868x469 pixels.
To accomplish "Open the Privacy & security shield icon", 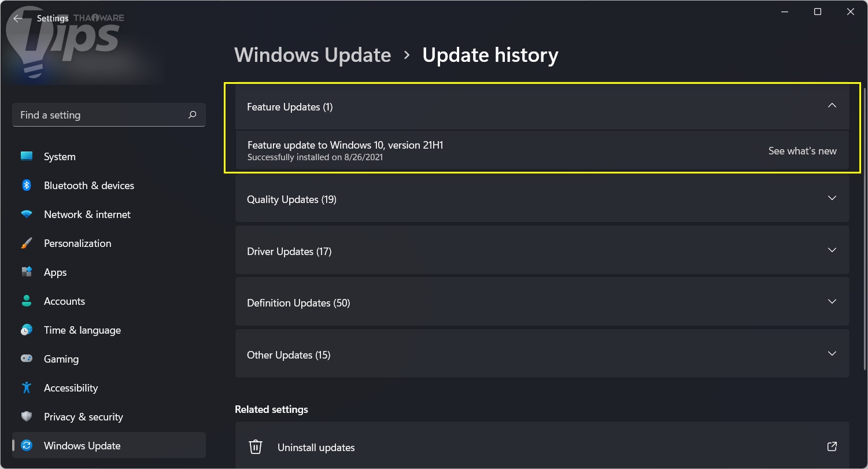I will 27,416.
